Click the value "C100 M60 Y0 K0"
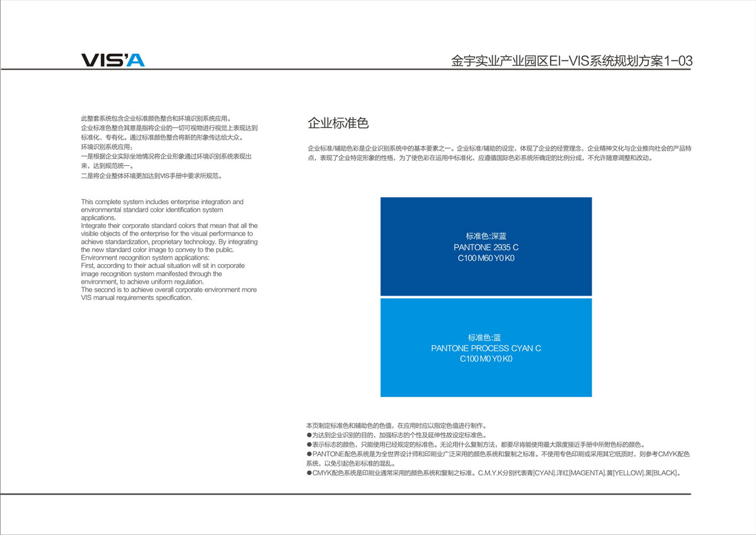Image resolution: width=756 pixels, height=535 pixels. 486,258
